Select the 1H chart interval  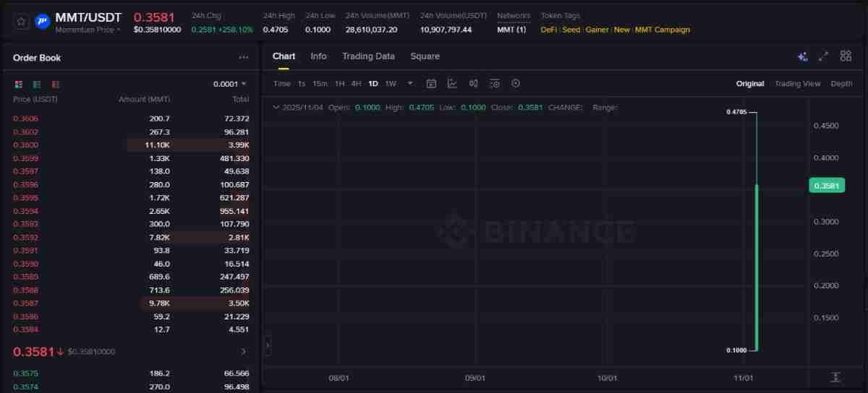point(339,84)
